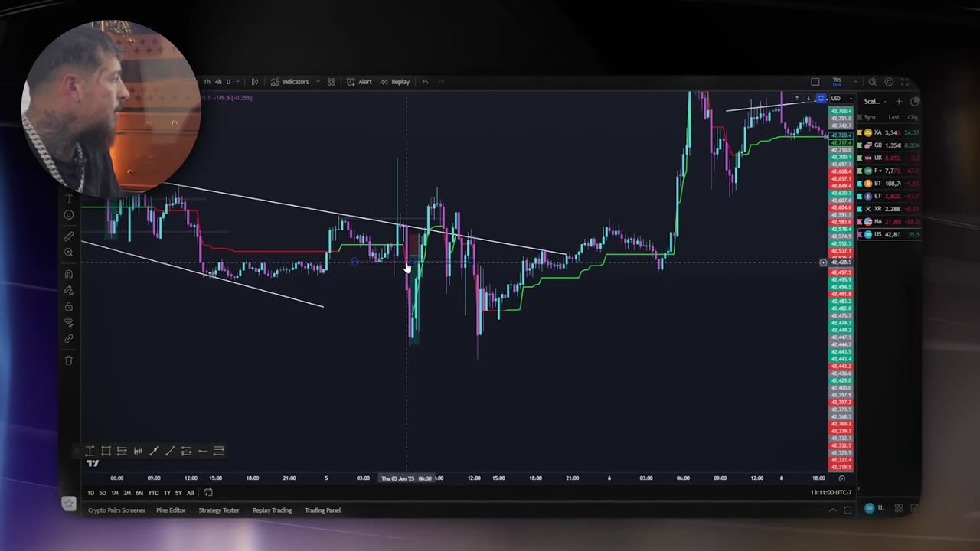Image resolution: width=980 pixels, height=551 pixels.
Task: Open the indicator templates grid icon
Action: click(x=331, y=82)
